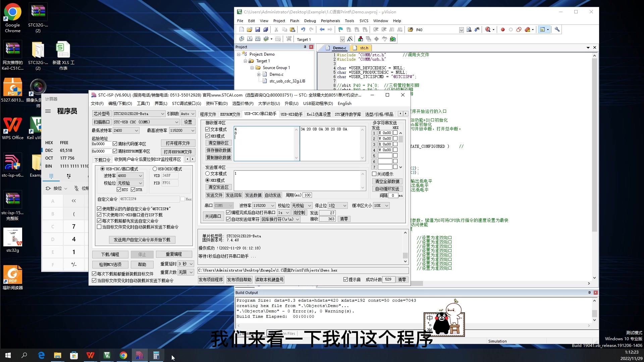
Task: Click Paste icon in µVision toolbar
Action: pyautogui.click(x=292, y=30)
